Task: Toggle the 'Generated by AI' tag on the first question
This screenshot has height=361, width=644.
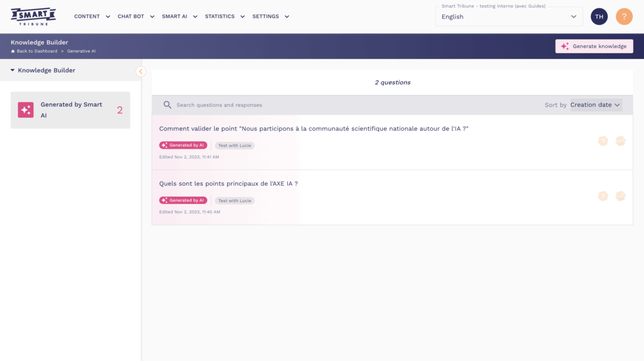Action: (x=183, y=145)
